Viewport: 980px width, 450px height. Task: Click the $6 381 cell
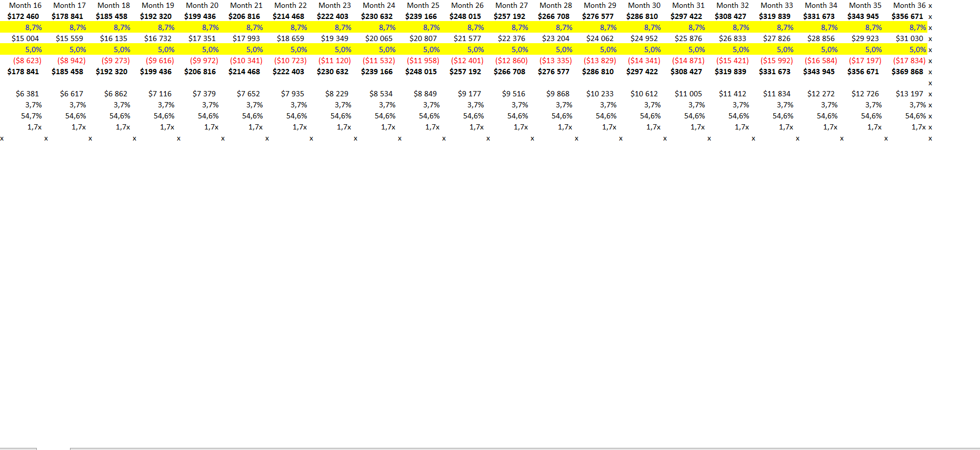[27, 94]
